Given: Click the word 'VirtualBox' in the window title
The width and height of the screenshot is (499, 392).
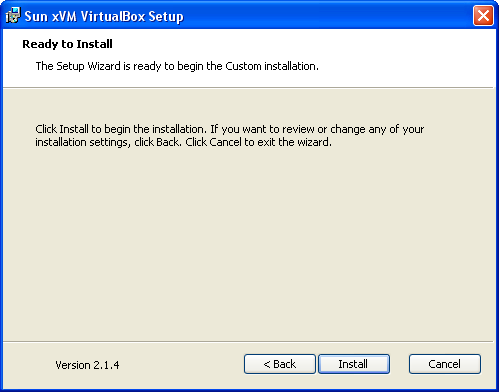Looking at the screenshot, I should [x=113, y=16].
